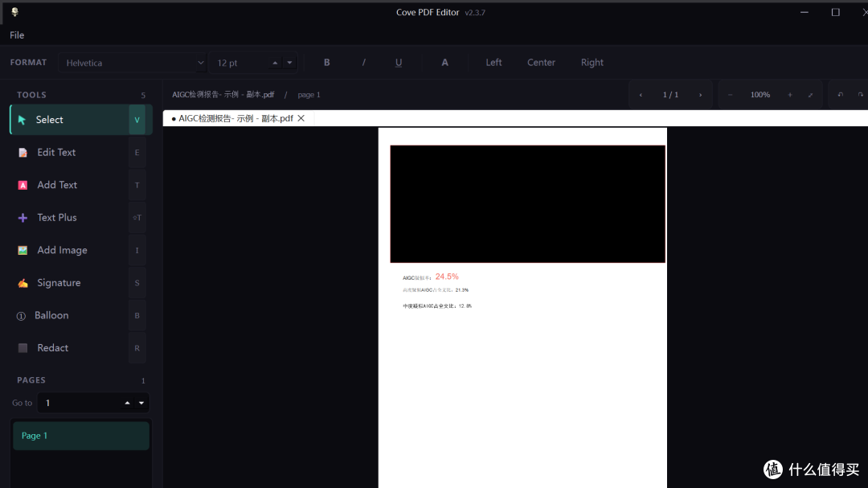The width and height of the screenshot is (868, 488).
Task: Select the Add Image tool icon
Action: pyautogui.click(x=23, y=250)
